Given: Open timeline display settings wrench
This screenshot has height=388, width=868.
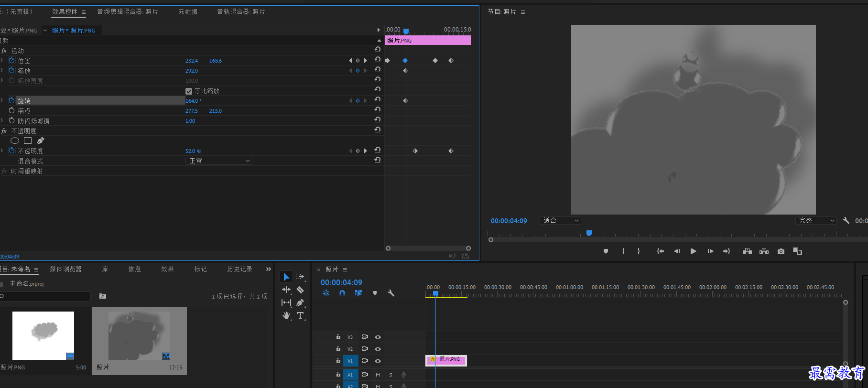Looking at the screenshot, I should click(x=391, y=293).
